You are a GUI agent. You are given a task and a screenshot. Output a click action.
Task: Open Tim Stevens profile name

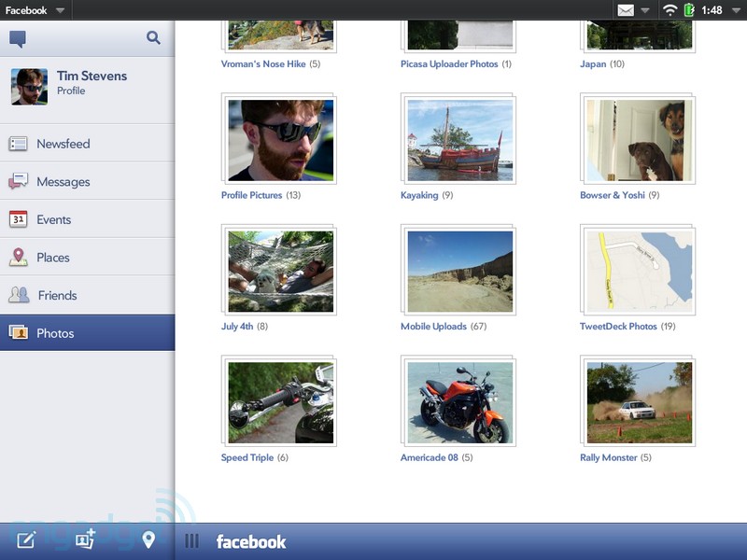pyautogui.click(x=92, y=76)
